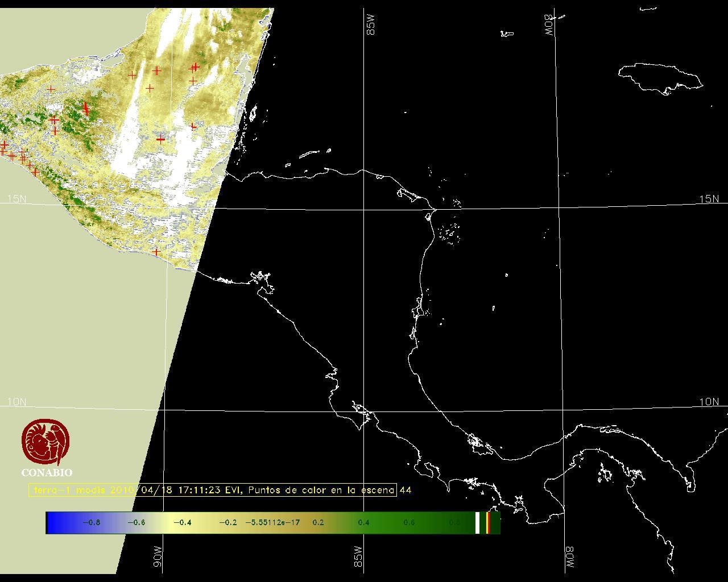Screen dimensions: 728x582
Task: Click the lone red hotspot cross on the southern coast
Action: coord(156,252)
